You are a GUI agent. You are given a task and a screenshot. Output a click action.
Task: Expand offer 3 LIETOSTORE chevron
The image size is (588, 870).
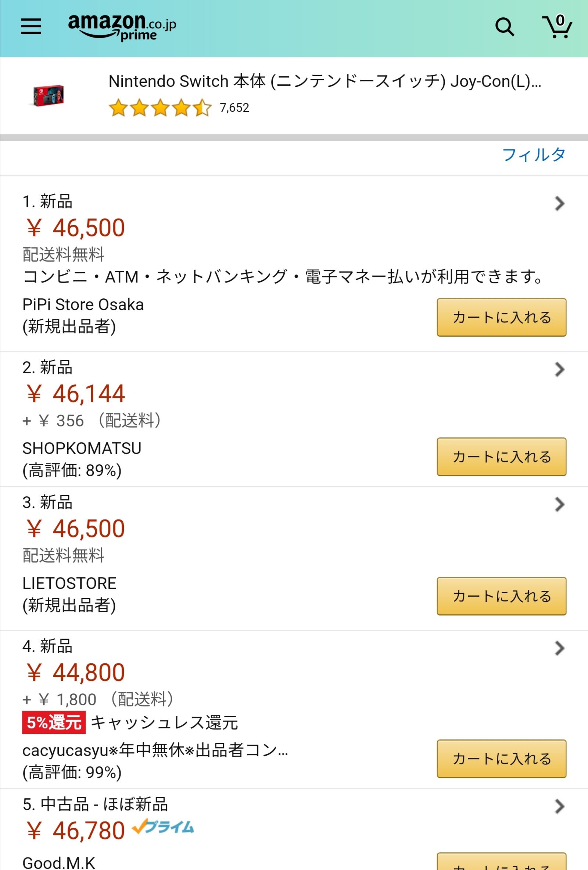coord(559,504)
